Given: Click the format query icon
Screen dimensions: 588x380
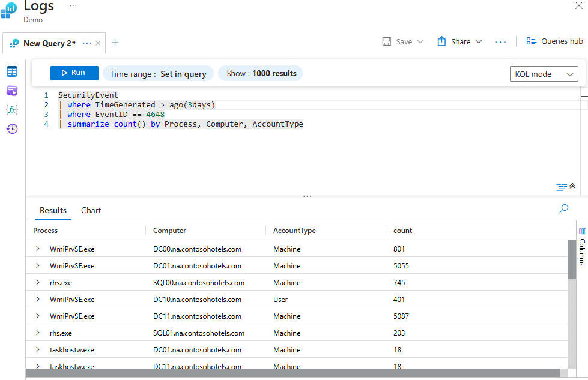Looking at the screenshot, I should click(x=562, y=187).
